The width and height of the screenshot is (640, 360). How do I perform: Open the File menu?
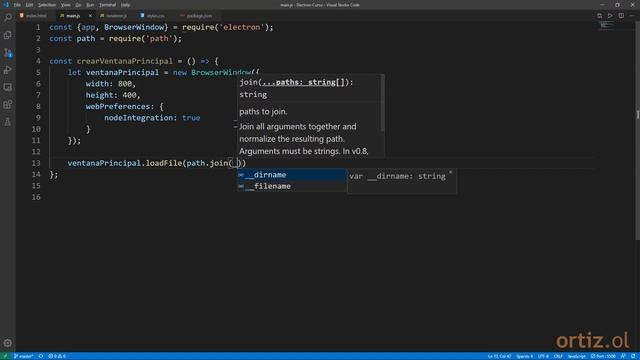[17, 5]
